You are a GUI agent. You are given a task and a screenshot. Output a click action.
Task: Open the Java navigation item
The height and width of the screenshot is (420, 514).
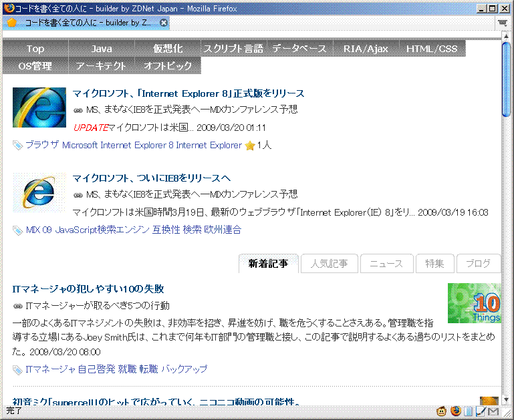pyautogui.click(x=102, y=49)
